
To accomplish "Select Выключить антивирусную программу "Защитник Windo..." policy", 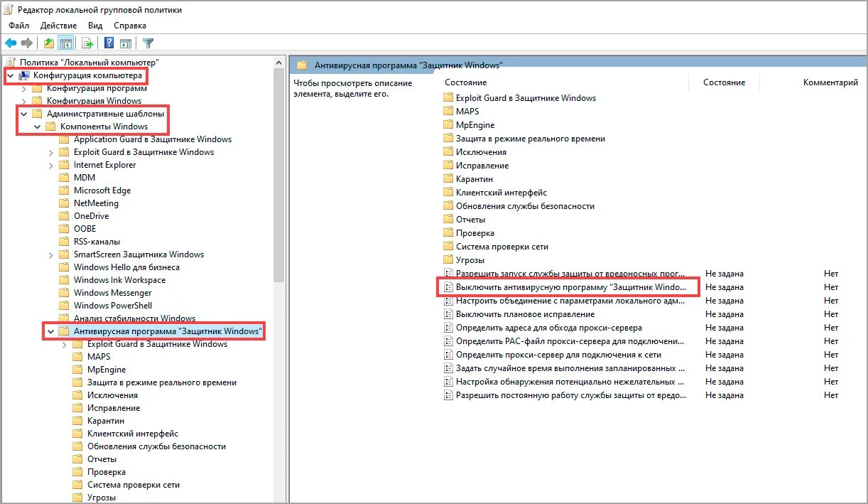I will tap(572, 287).
